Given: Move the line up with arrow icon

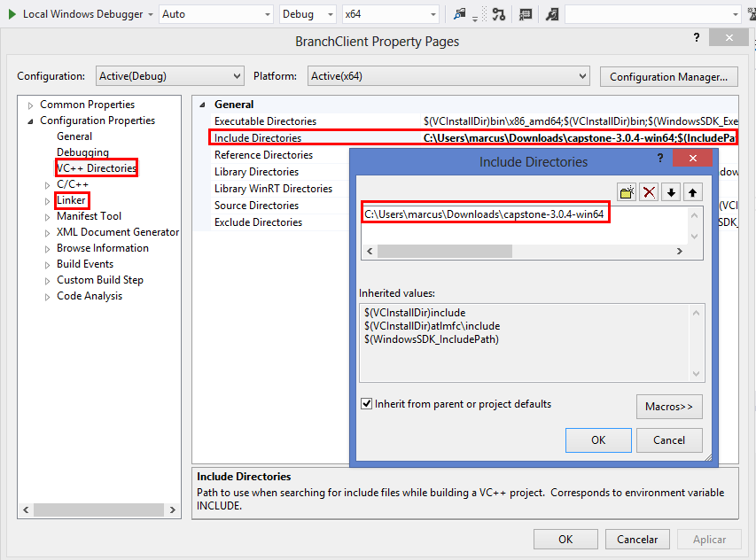Looking at the screenshot, I should pyautogui.click(x=692, y=193).
